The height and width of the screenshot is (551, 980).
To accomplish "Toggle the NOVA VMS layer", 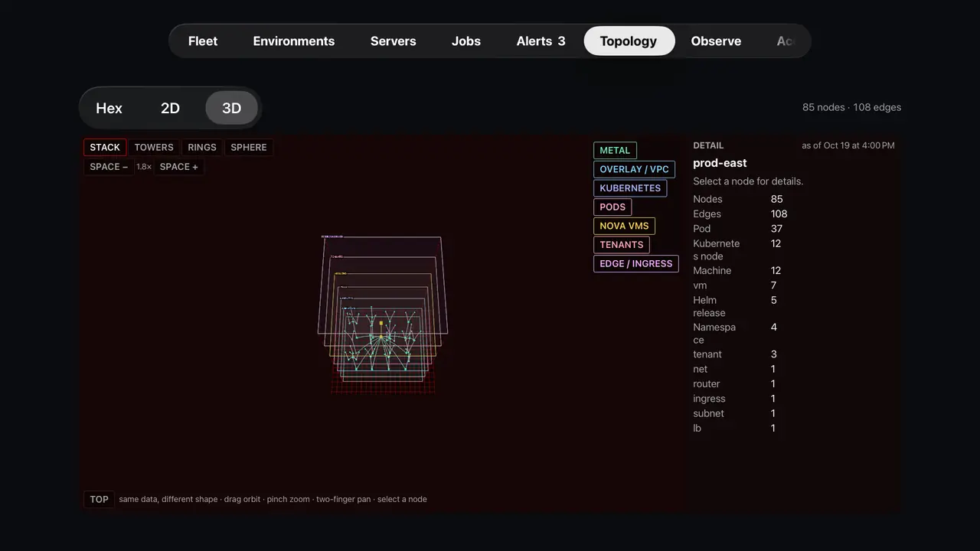I will (624, 226).
